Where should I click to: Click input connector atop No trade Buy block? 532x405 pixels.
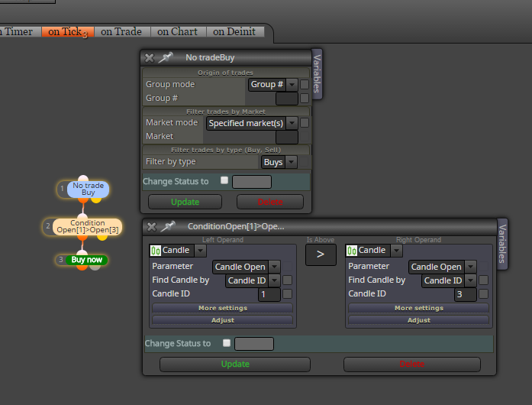coord(83,179)
